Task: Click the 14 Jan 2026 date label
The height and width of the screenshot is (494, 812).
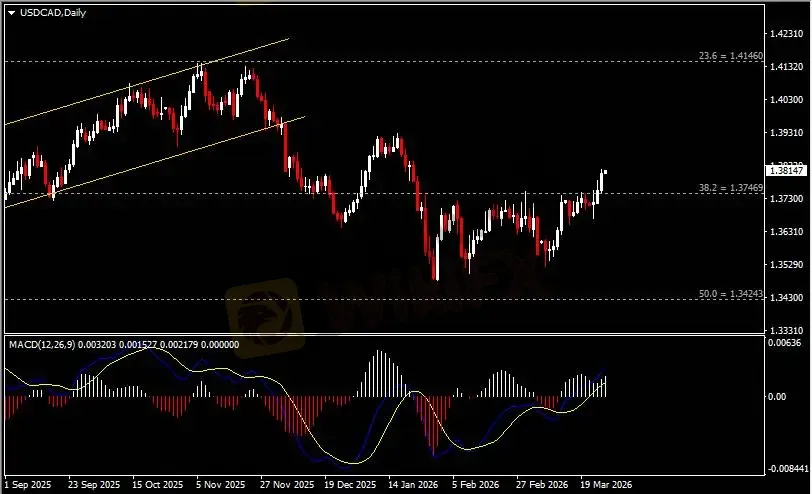Action: tap(413, 485)
